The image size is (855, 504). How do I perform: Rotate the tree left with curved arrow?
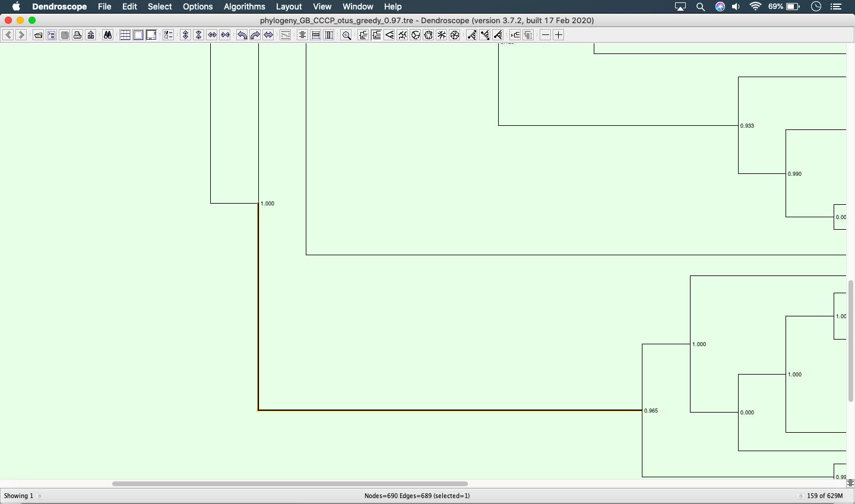coord(242,35)
